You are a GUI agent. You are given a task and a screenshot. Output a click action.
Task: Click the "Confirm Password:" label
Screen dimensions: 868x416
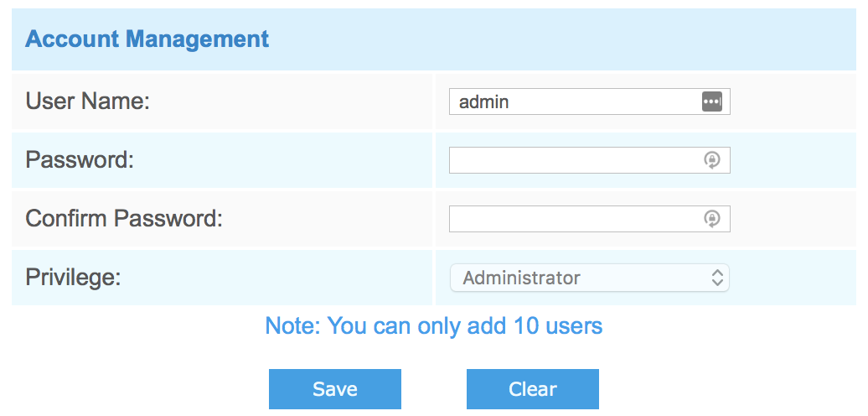(124, 219)
